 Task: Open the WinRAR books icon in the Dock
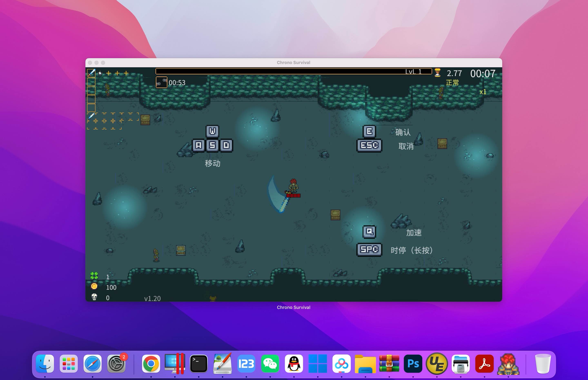click(x=389, y=364)
